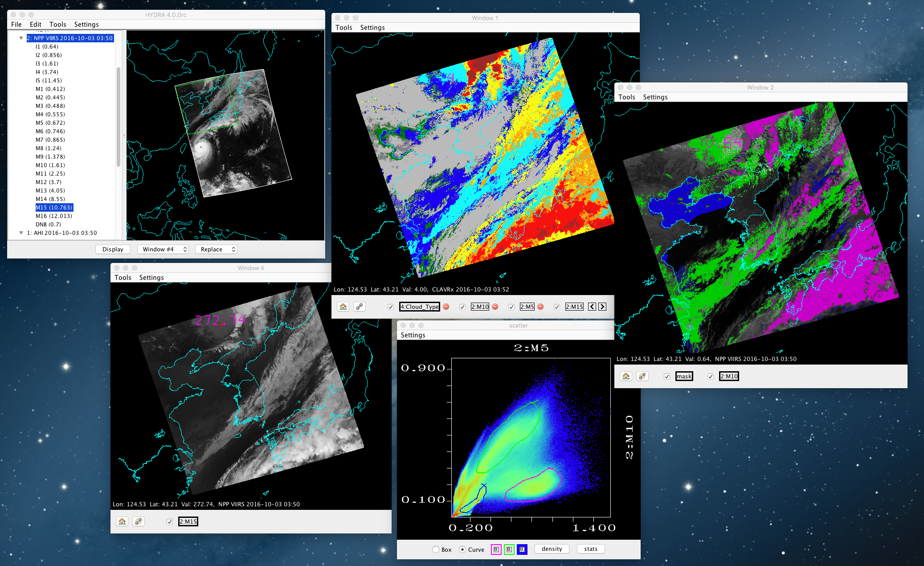The height and width of the screenshot is (566, 924).
Task: Click the link windows icon in Window 1
Action: click(359, 307)
